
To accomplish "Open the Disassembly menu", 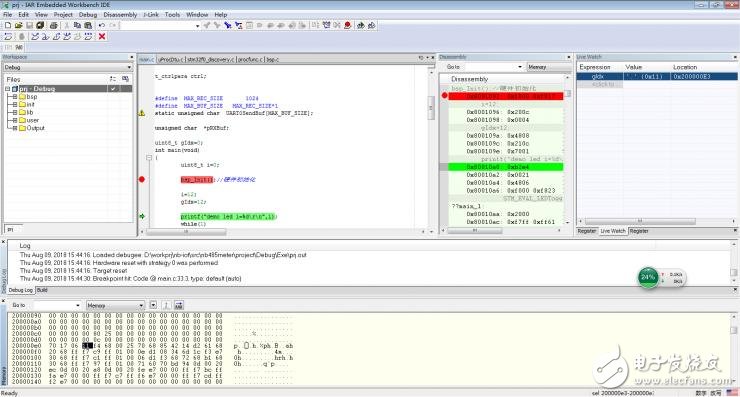I will (x=120, y=15).
